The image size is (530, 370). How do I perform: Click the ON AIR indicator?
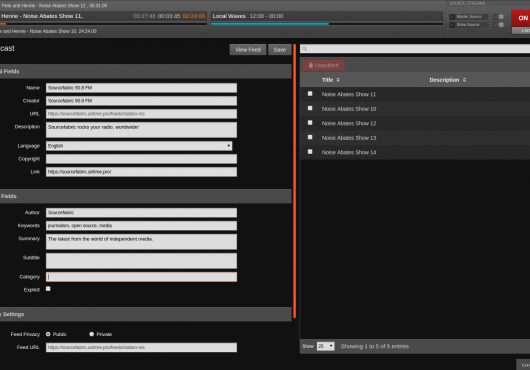coord(521,18)
